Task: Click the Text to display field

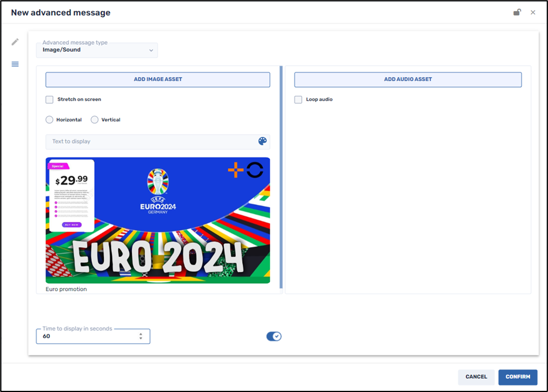Action: click(x=151, y=141)
